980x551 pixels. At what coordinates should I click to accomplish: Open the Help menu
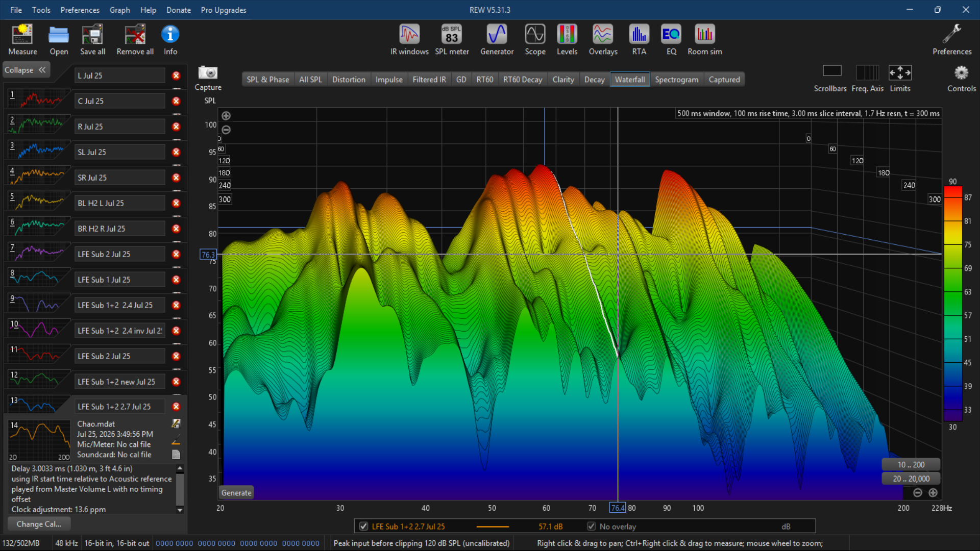[148, 10]
